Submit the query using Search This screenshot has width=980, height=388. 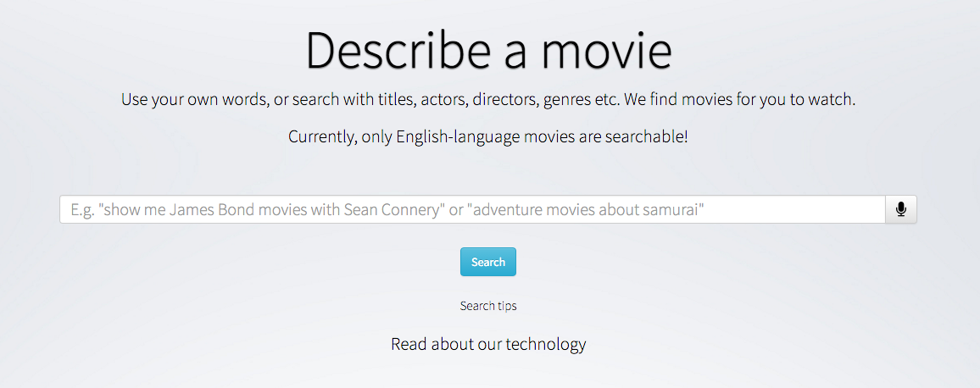[x=488, y=262]
